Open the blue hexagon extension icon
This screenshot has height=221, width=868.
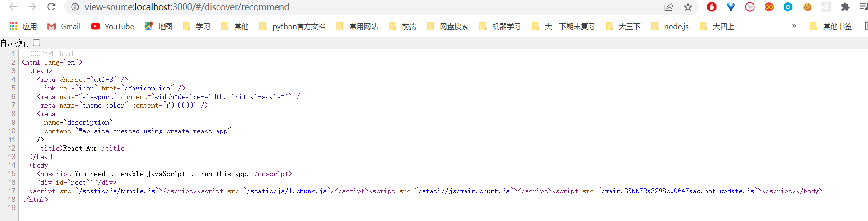click(788, 7)
